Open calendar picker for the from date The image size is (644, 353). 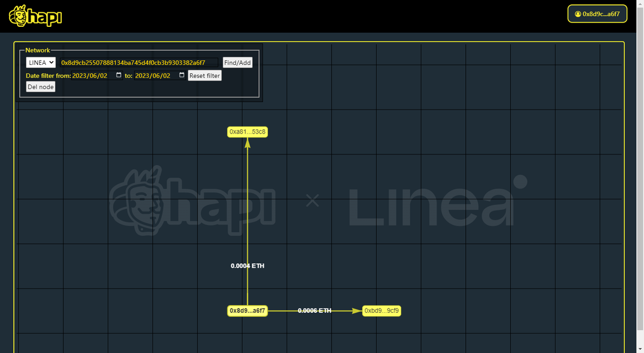point(119,76)
